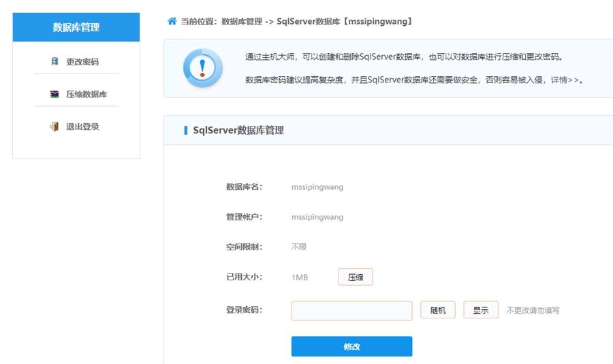Click the hint text 不更改请勿填写
This screenshot has width=613, height=364.
pyautogui.click(x=533, y=310)
